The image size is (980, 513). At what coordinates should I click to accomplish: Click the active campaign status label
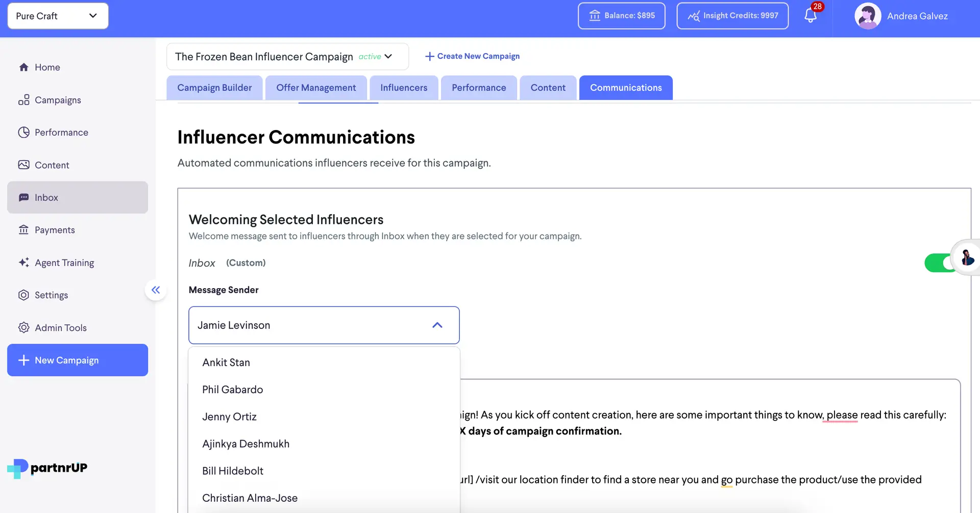pyautogui.click(x=370, y=57)
